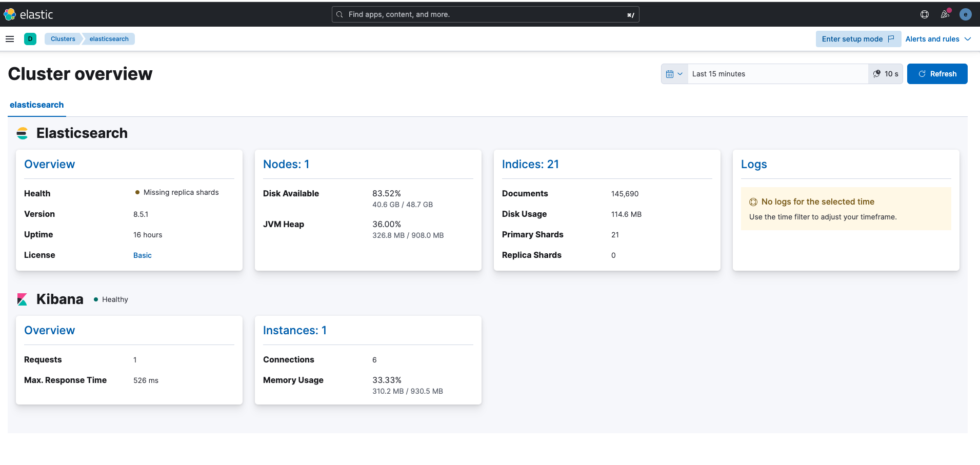This screenshot has height=465, width=980.
Task: Click the 326.8 MB / 908.0 MB text
Action: click(x=408, y=235)
